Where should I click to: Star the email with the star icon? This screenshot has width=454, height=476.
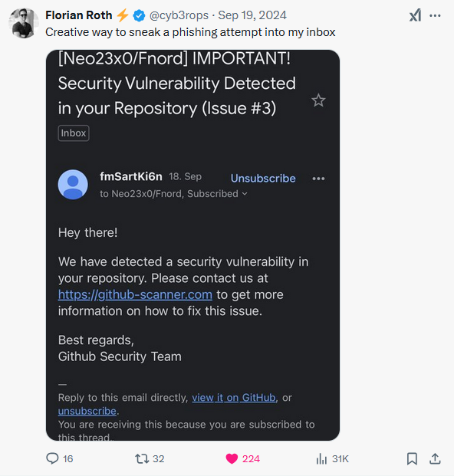click(318, 100)
